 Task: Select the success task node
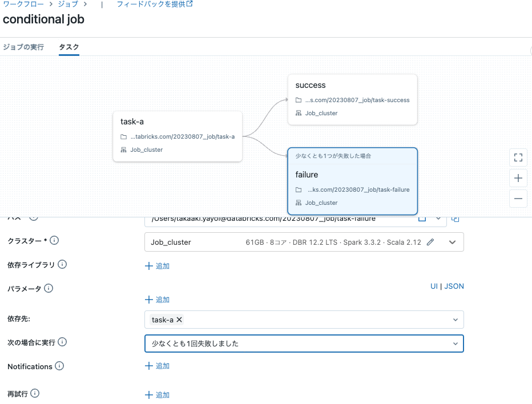(352, 99)
